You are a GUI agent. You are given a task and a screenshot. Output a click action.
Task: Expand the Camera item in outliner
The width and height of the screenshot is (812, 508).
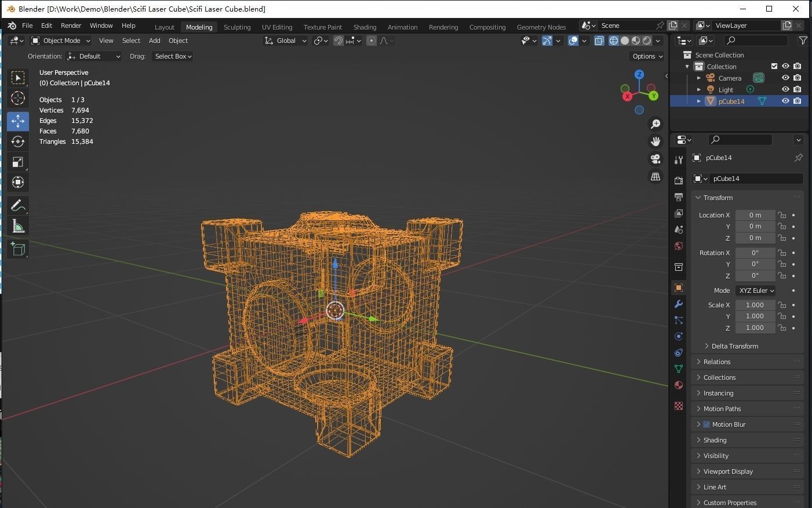(699, 78)
